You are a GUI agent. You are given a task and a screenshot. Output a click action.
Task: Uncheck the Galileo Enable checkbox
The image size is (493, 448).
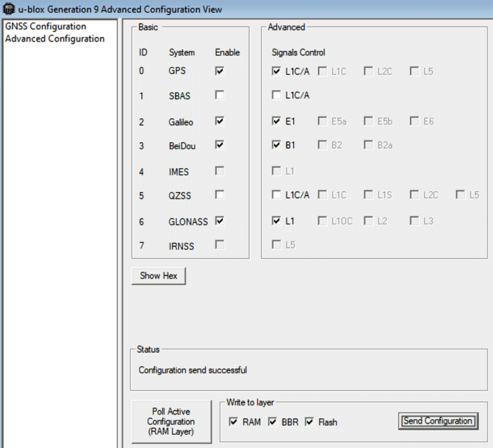pyautogui.click(x=220, y=121)
